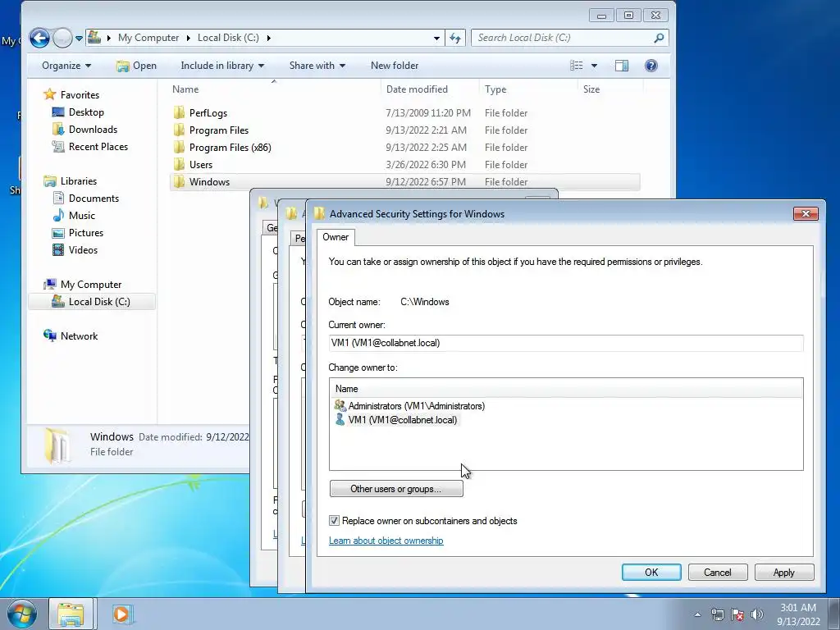Viewport: 840px width, 630px height.
Task: Click the network tray icon
Action: (717, 614)
